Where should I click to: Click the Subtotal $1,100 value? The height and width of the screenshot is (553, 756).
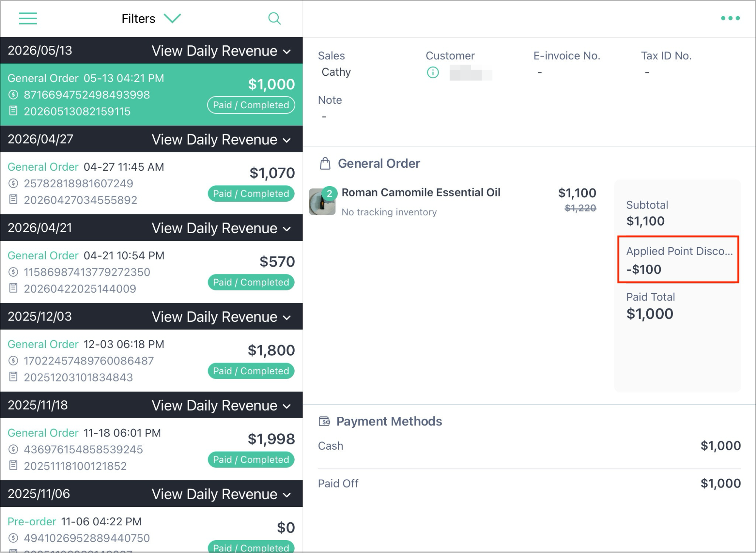(645, 221)
